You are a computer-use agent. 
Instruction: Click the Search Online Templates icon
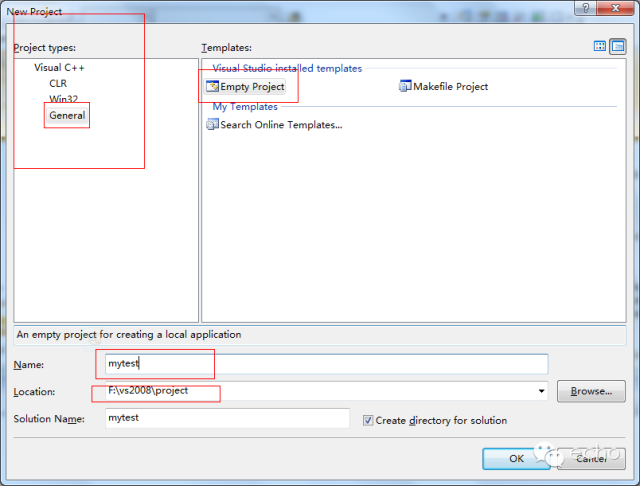click(x=213, y=124)
